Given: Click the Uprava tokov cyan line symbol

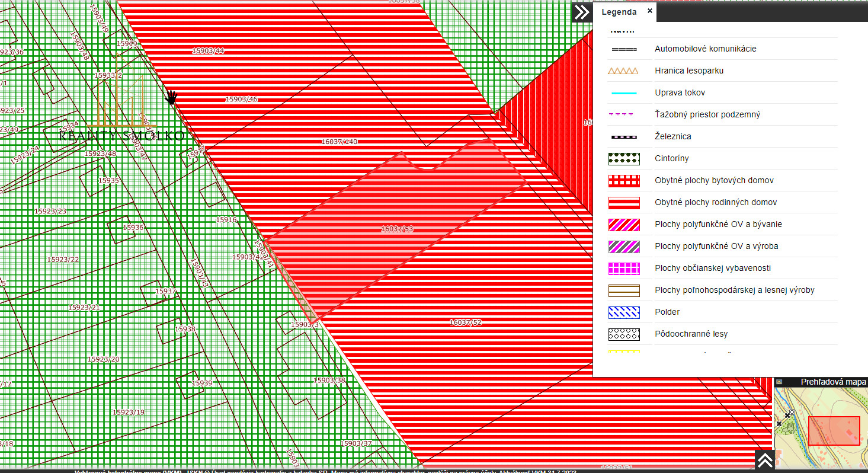Looking at the screenshot, I should tap(624, 93).
